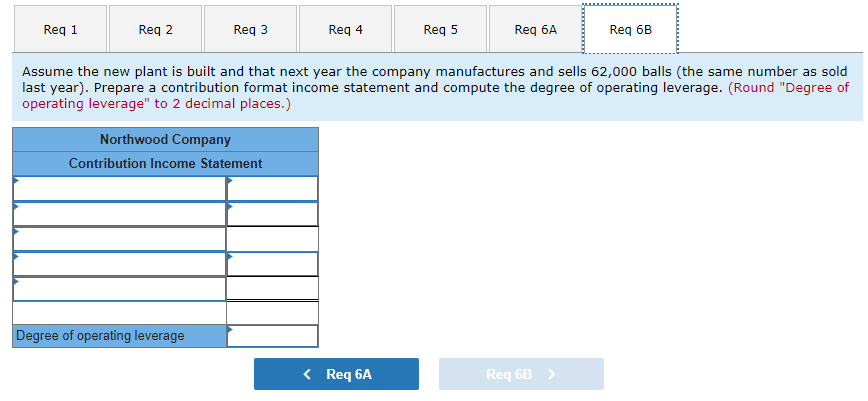The image size is (868, 401).
Task: Switch to the Req 6A tab
Action: click(535, 29)
